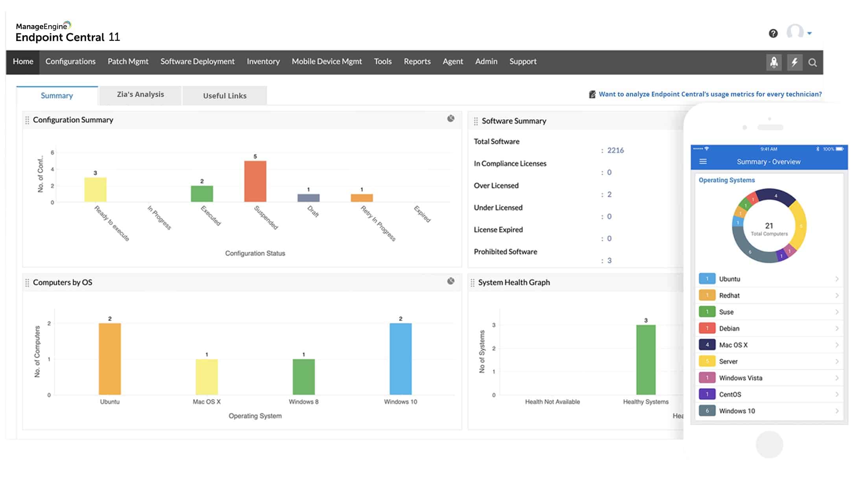Click the Software Summary drag handle
Viewport: 868px width, 483px height.
click(476, 121)
